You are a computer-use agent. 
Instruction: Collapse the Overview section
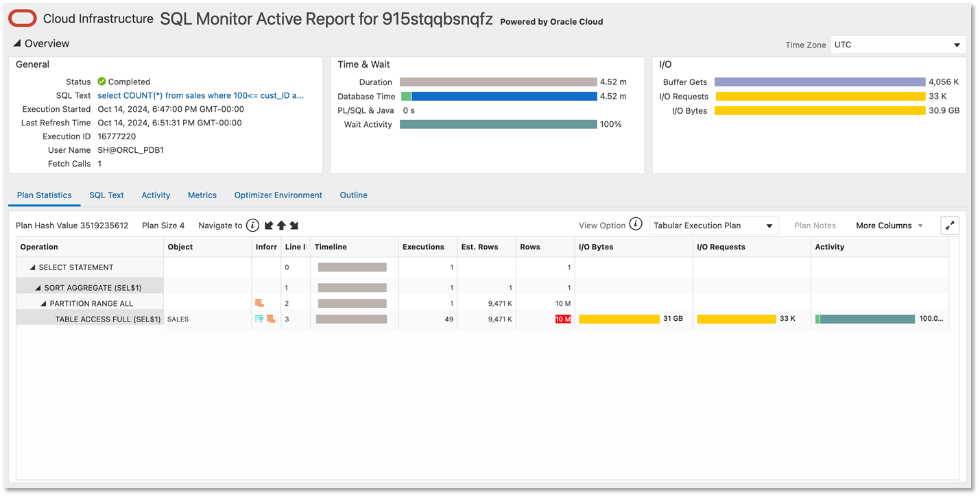(15, 43)
